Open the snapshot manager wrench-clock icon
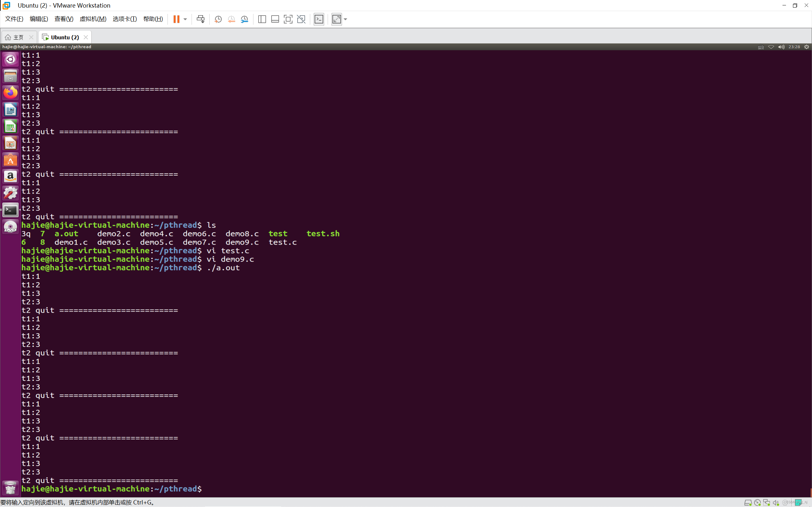Viewport: 812px width, 507px height. 245,19
